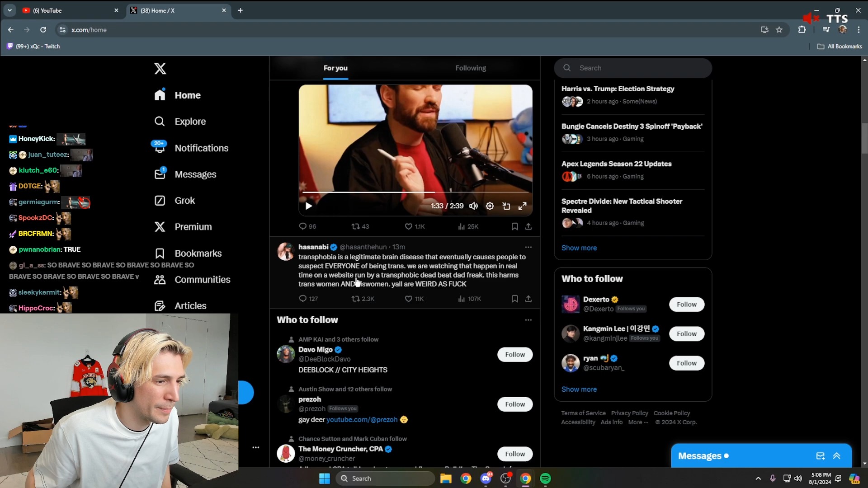Screen dimensions: 868x488
Task: Show hidden system tray icons
Action: click(758, 479)
